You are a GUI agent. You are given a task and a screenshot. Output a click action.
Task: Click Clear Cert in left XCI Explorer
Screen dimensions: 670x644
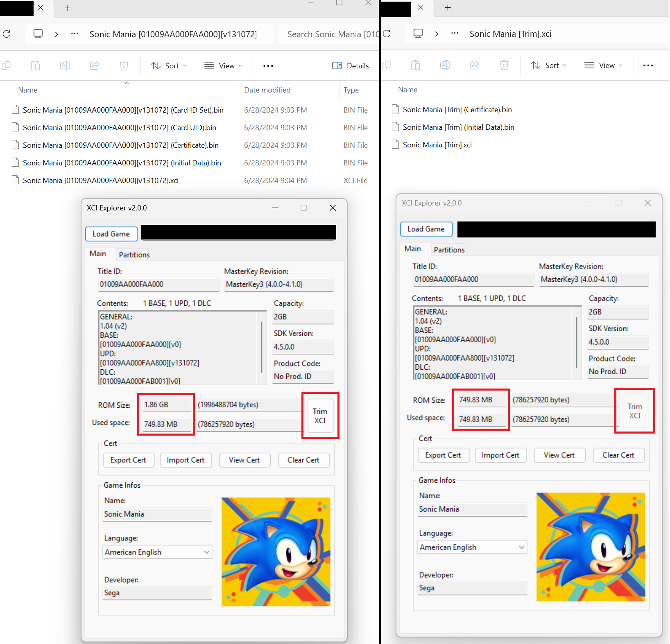[303, 460]
